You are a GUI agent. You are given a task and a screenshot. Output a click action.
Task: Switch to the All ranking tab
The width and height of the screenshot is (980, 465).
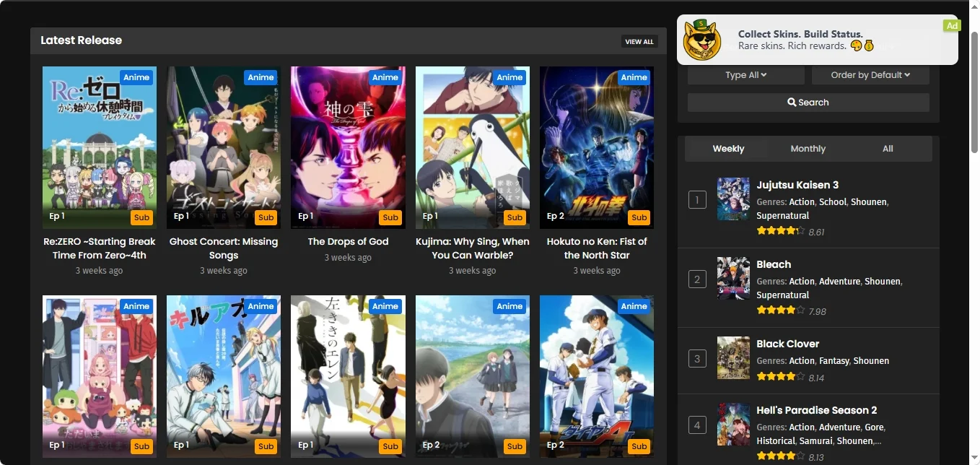(x=888, y=149)
